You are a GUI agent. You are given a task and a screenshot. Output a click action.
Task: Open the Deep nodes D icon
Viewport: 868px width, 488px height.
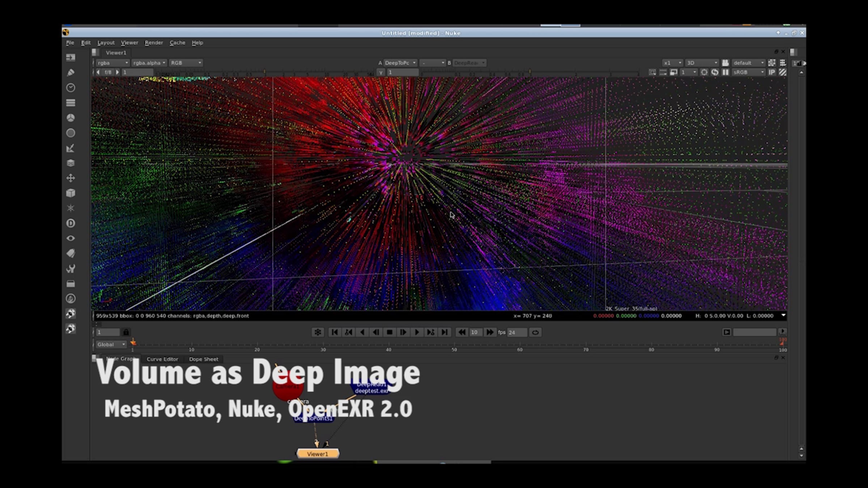(x=71, y=223)
